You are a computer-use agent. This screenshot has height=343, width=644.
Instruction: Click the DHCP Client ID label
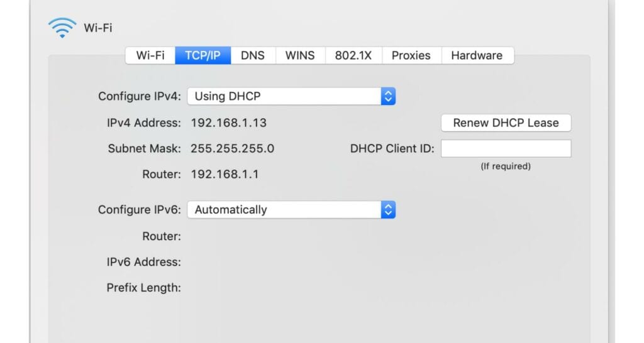pos(392,149)
